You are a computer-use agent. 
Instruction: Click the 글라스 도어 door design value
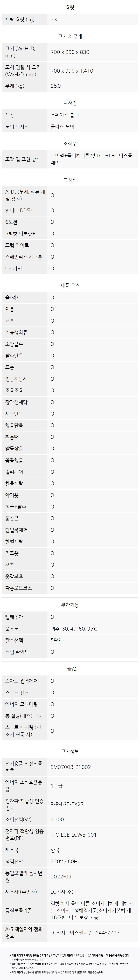[x=62, y=127]
